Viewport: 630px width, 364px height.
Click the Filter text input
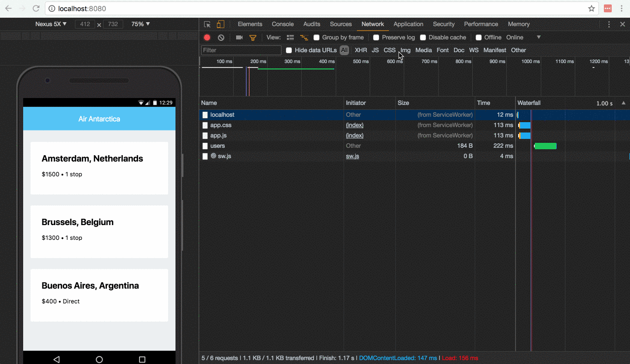(x=241, y=50)
